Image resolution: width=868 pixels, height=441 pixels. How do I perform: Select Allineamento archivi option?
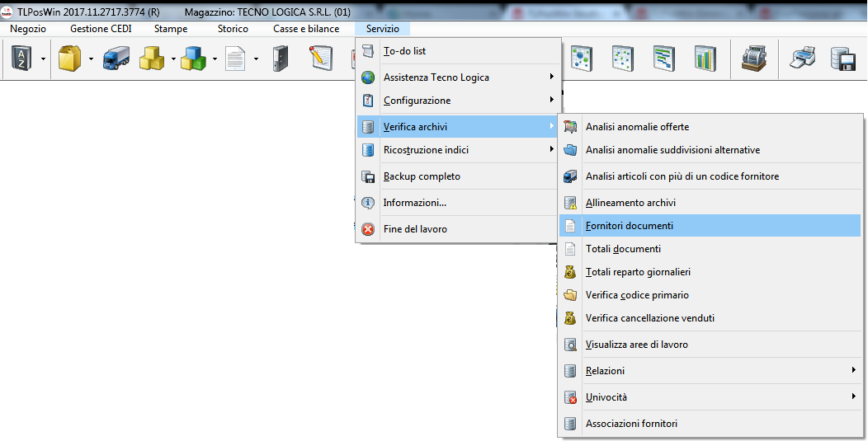(x=630, y=203)
